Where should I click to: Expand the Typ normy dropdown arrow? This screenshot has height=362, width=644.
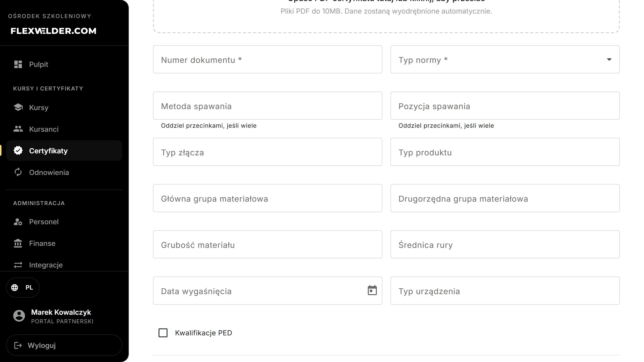[609, 60]
